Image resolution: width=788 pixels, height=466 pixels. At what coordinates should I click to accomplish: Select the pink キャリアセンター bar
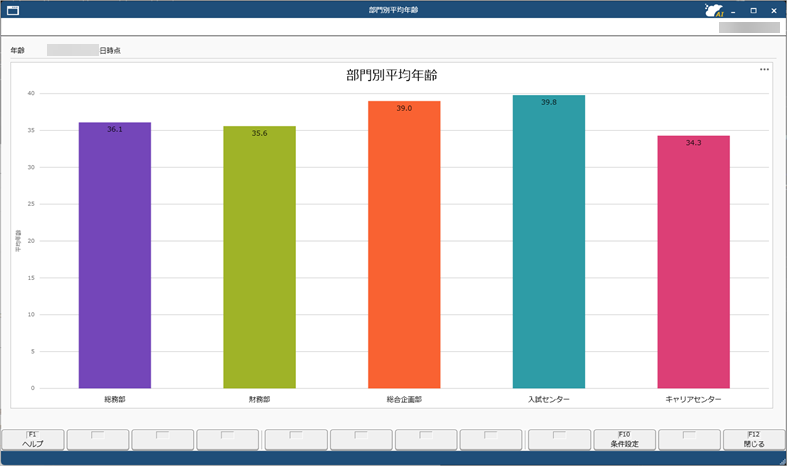point(694,262)
